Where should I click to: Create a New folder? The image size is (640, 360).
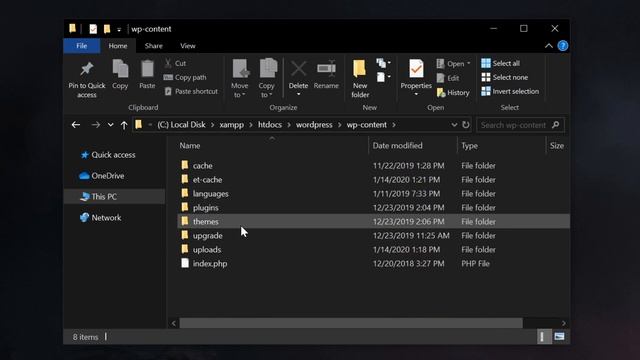pyautogui.click(x=360, y=78)
